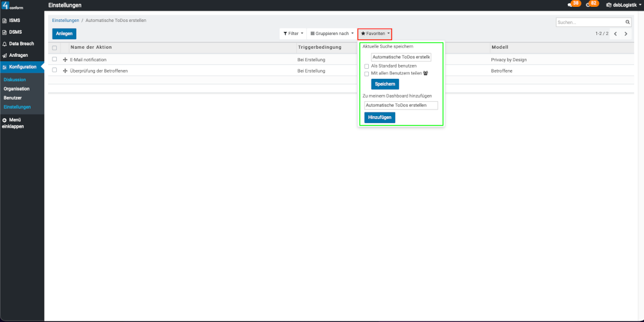644x322 pixels.
Task: Open the dsbLogistik user menu
Action: click(x=623, y=5)
